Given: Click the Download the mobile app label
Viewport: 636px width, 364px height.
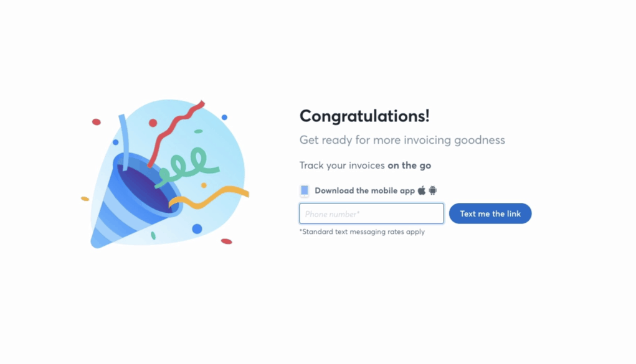Looking at the screenshot, I should click(364, 190).
